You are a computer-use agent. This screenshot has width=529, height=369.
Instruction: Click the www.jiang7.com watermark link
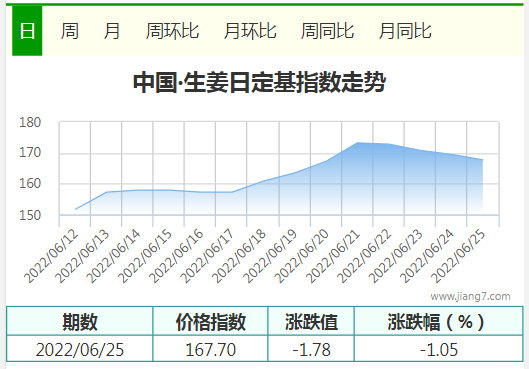[x=470, y=296]
